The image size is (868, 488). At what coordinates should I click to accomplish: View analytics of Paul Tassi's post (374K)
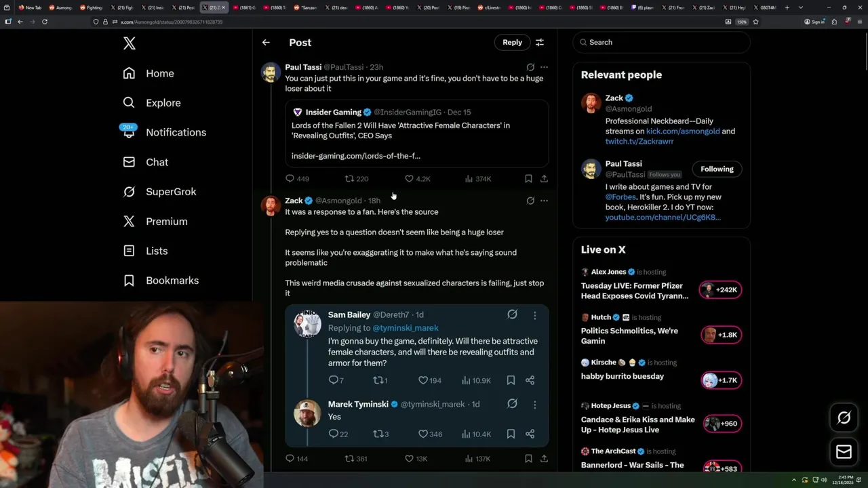pyautogui.click(x=477, y=179)
